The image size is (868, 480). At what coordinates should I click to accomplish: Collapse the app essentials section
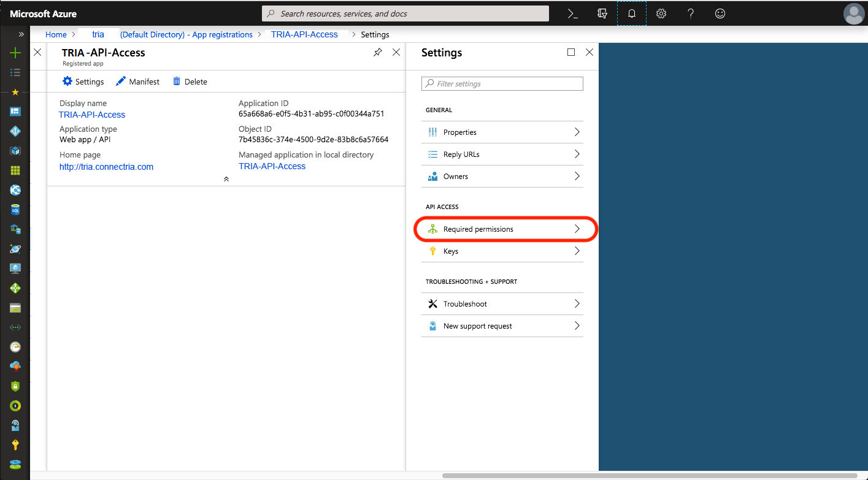tap(226, 179)
